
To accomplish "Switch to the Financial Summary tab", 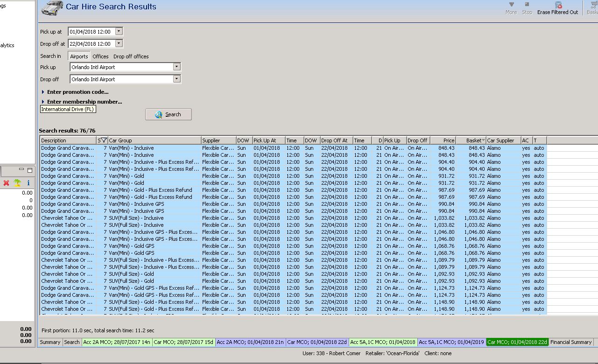I will [571, 342].
